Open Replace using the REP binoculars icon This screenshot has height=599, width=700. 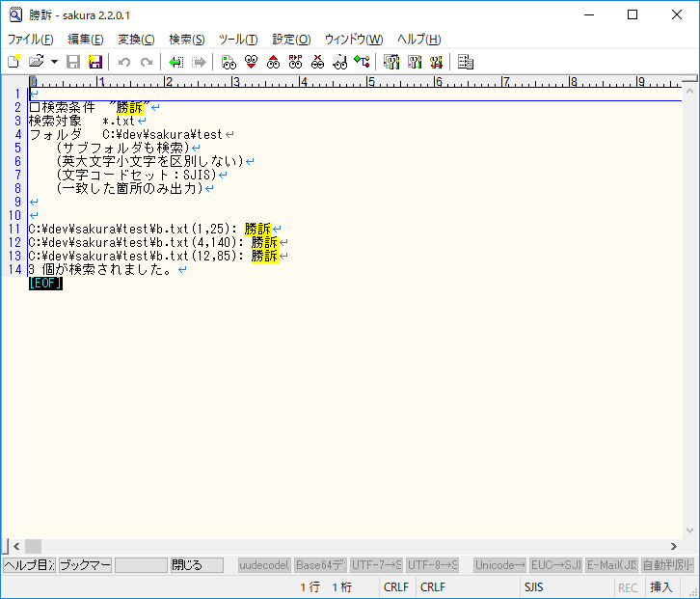(x=295, y=62)
